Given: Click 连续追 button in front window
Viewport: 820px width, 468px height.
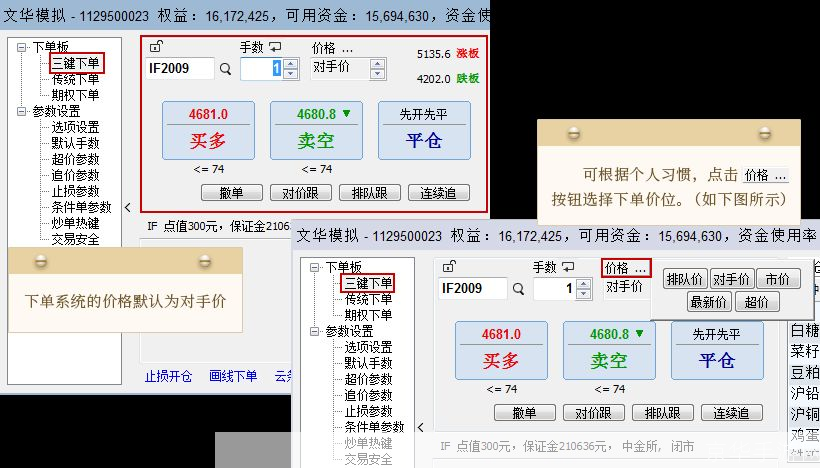Looking at the screenshot, I should tap(732, 413).
